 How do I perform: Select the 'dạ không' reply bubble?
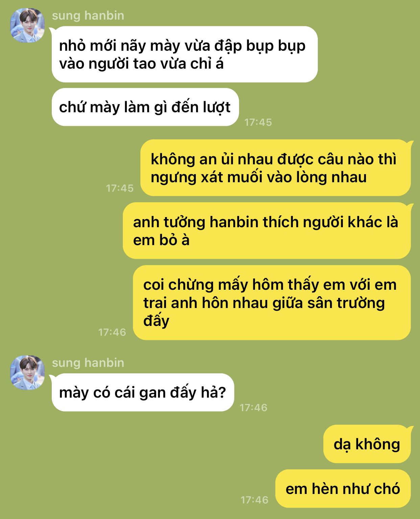pyautogui.click(x=367, y=444)
